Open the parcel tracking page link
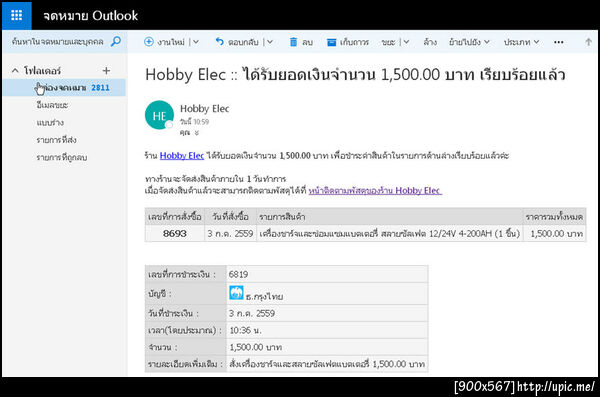600x397 pixels. click(x=375, y=190)
